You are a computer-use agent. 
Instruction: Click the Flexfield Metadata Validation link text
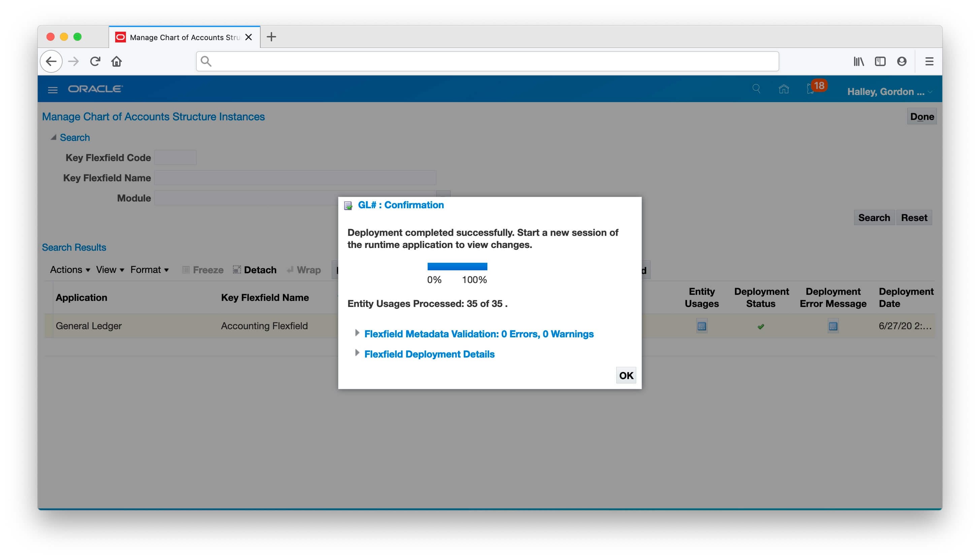point(479,334)
